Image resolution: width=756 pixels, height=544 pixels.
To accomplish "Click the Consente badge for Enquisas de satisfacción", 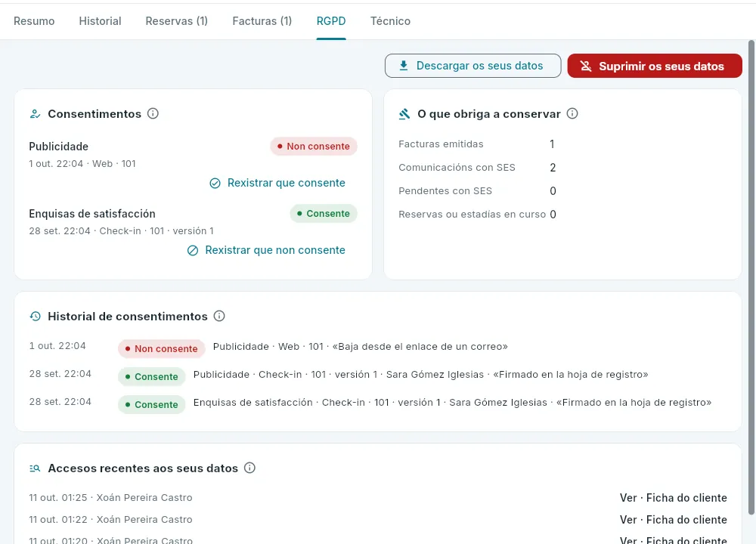I will click(324, 214).
